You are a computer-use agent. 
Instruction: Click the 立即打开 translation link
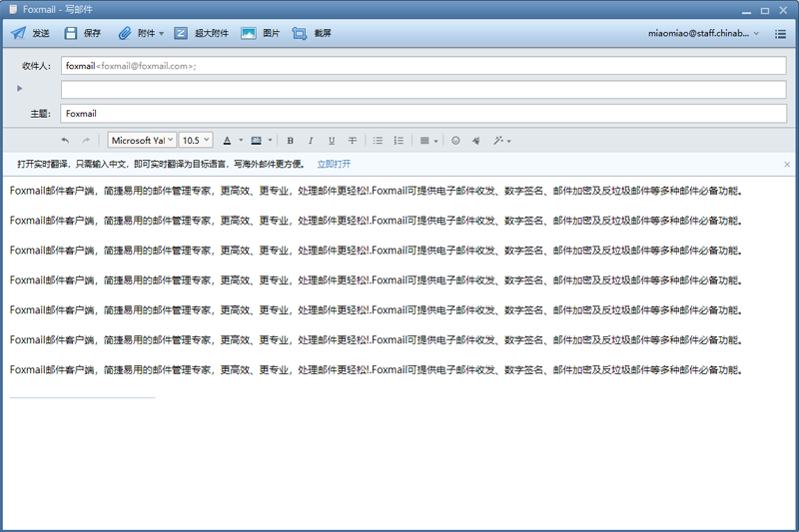(334, 164)
